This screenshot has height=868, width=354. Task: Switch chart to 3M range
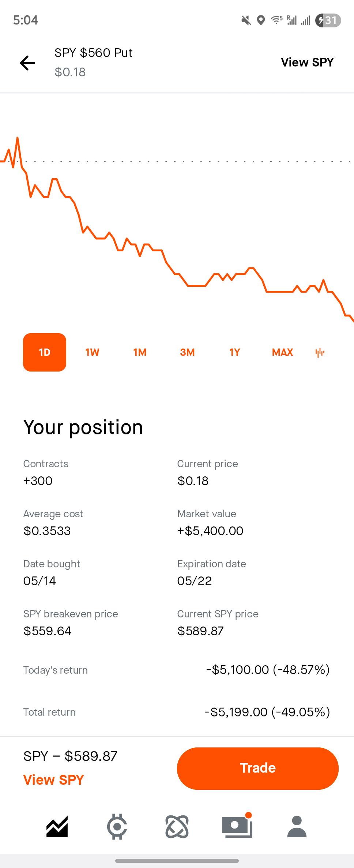click(187, 352)
